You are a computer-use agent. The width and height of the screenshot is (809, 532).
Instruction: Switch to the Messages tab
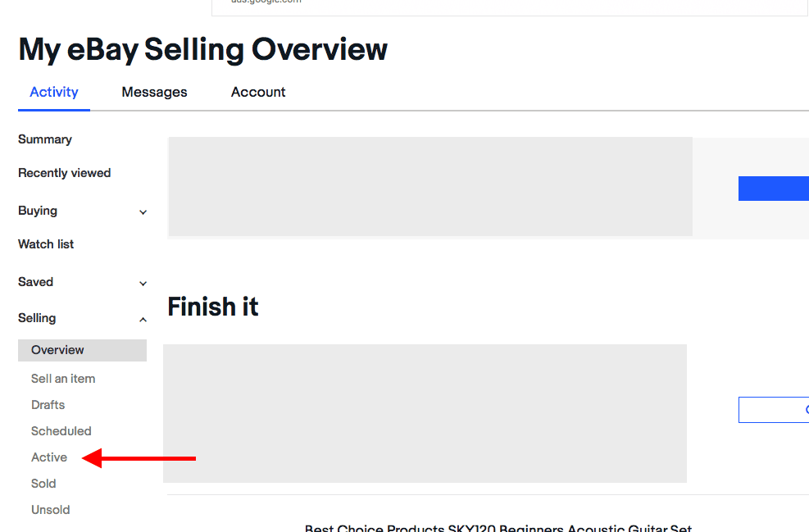(x=154, y=92)
